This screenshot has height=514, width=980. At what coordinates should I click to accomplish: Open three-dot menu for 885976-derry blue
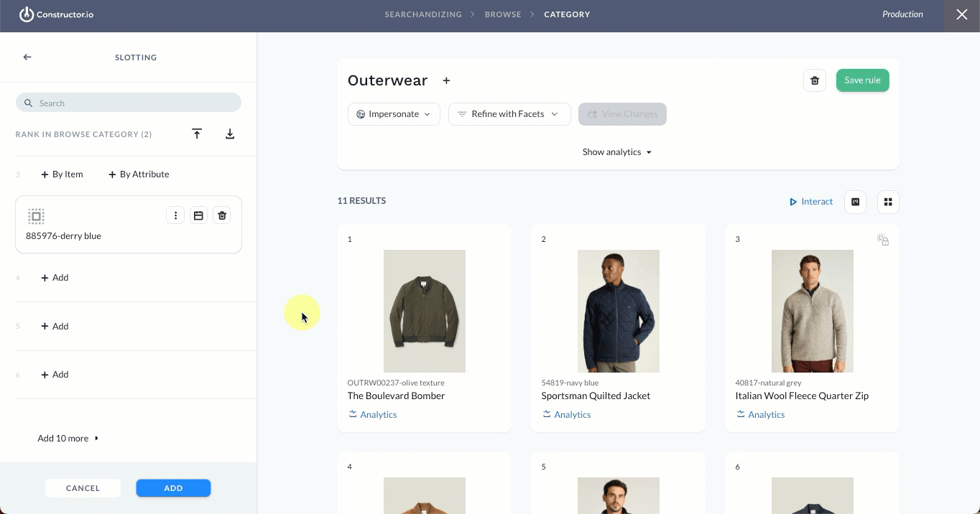[175, 215]
